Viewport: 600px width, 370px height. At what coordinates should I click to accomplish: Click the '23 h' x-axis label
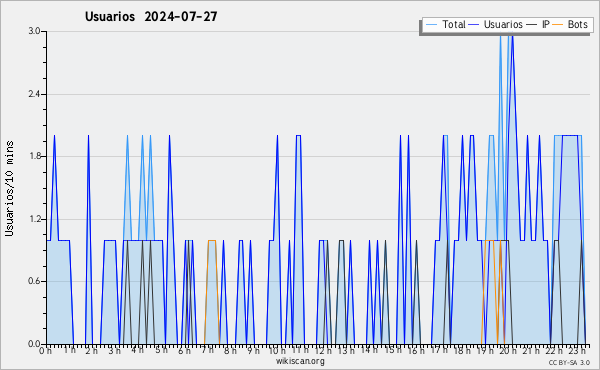coord(577,350)
